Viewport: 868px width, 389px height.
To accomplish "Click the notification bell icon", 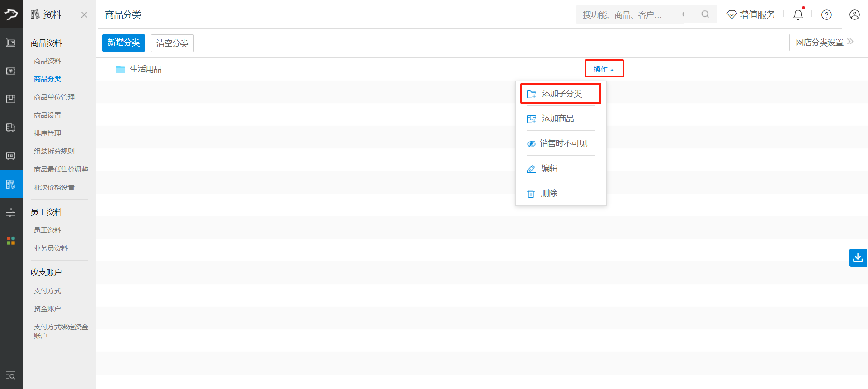I will click(798, 15).
